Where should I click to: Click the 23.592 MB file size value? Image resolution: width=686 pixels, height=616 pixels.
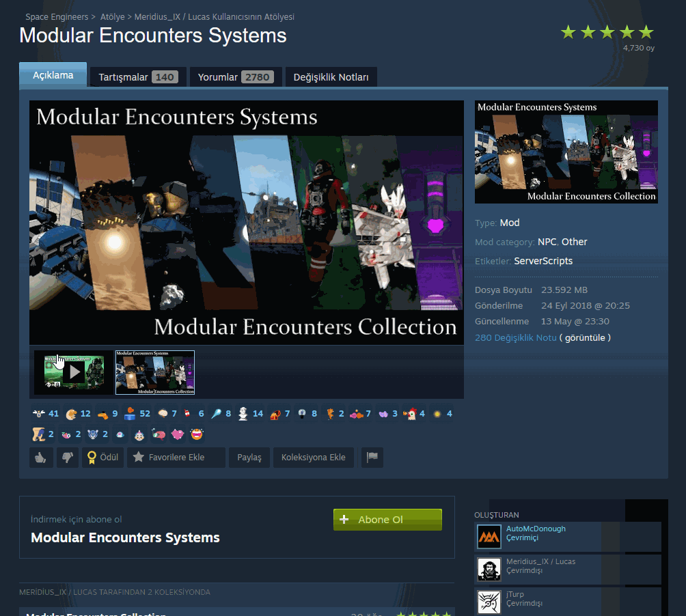(564, 290)
